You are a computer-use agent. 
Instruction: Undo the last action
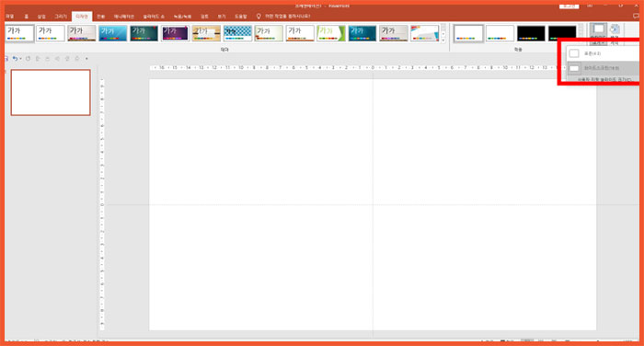15,59
